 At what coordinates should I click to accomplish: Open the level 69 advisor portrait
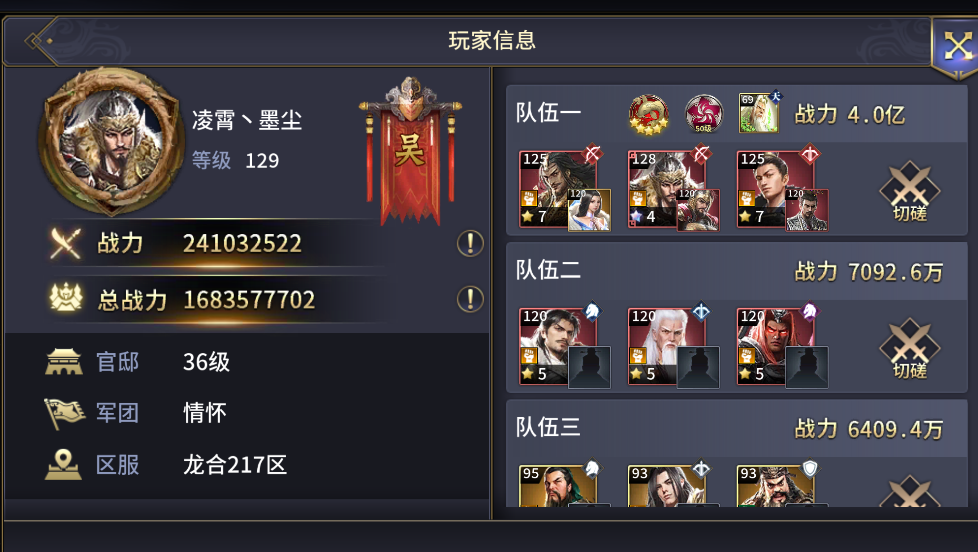coord(758,113)
